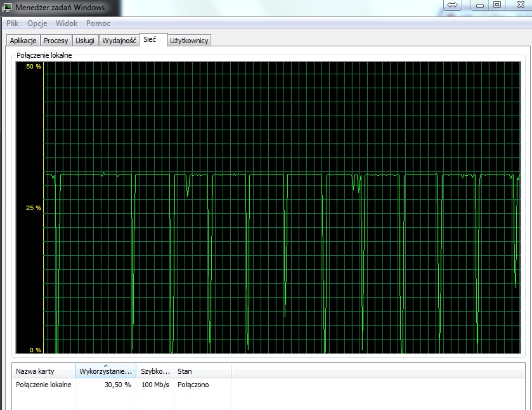Open the Widok menu
The image size is (532, 410).
pyautogui.click(x=67, y=23)
